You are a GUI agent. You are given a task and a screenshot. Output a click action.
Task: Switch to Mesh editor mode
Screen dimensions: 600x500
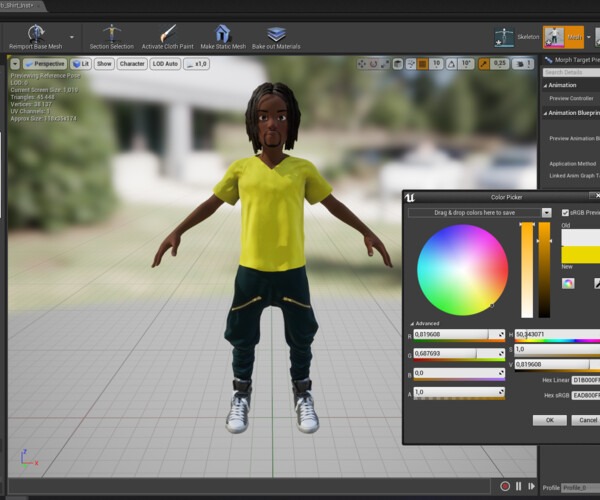click(x=563, y=37)
